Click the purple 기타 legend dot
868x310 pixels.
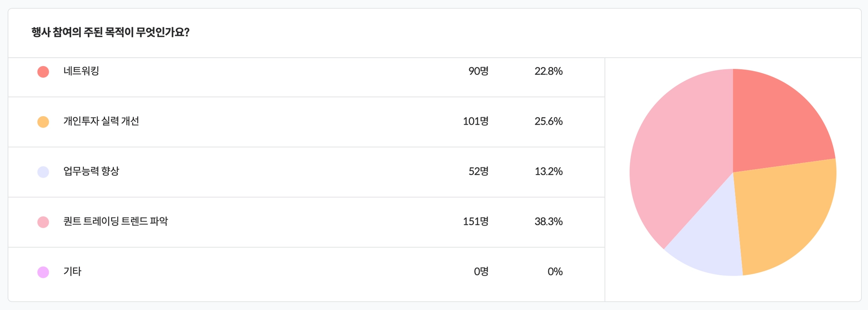43,272
